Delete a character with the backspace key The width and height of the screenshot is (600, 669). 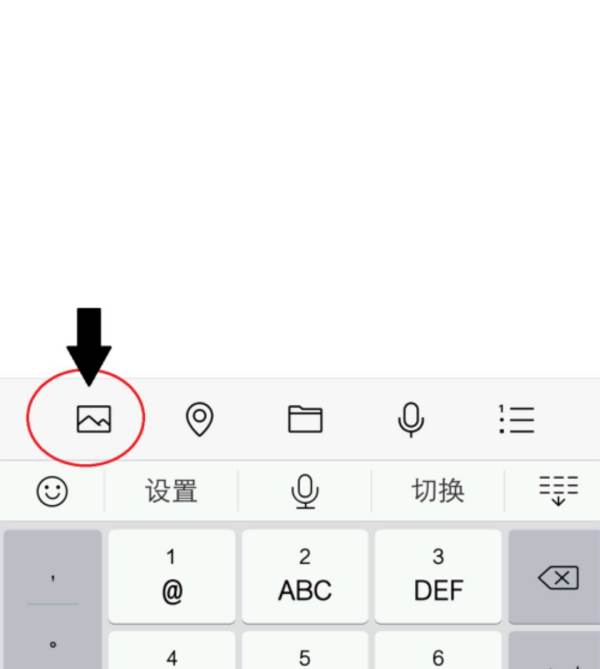coord(555,577)
